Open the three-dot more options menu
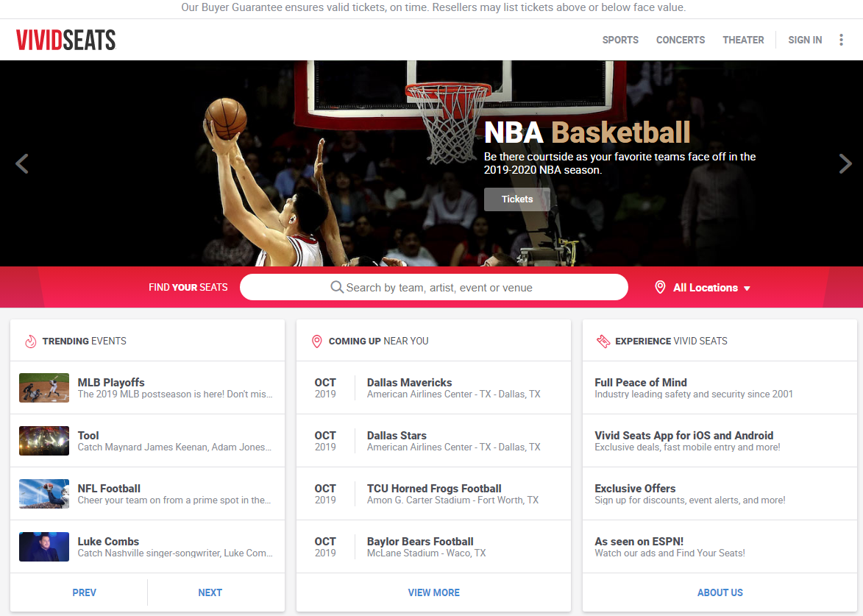Viewport: 863px width, 616px height. (841, 40)
